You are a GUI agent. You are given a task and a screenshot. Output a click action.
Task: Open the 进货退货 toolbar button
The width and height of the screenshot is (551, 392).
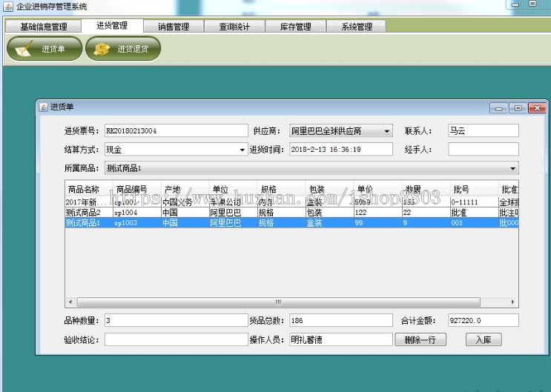pos(123,48)
